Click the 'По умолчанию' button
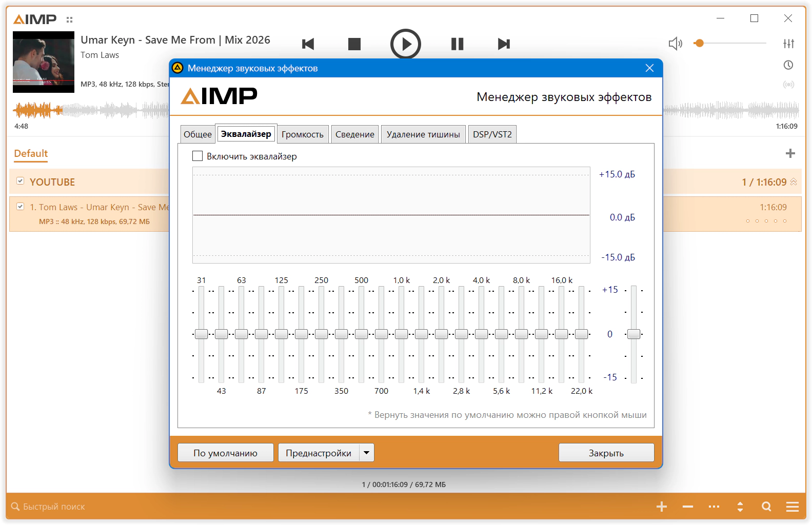Viewport: 812px width, 525px height. (x=225, y=453)
